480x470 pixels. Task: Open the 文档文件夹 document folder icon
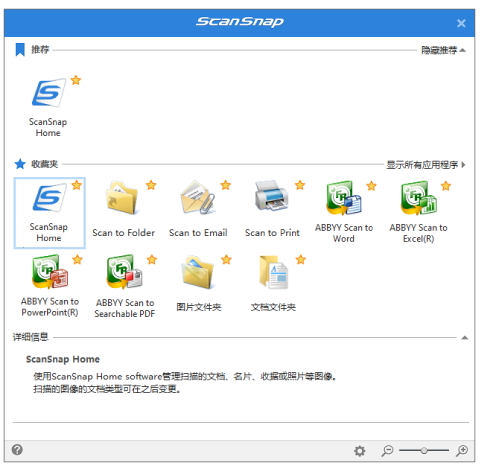point(273,283)
